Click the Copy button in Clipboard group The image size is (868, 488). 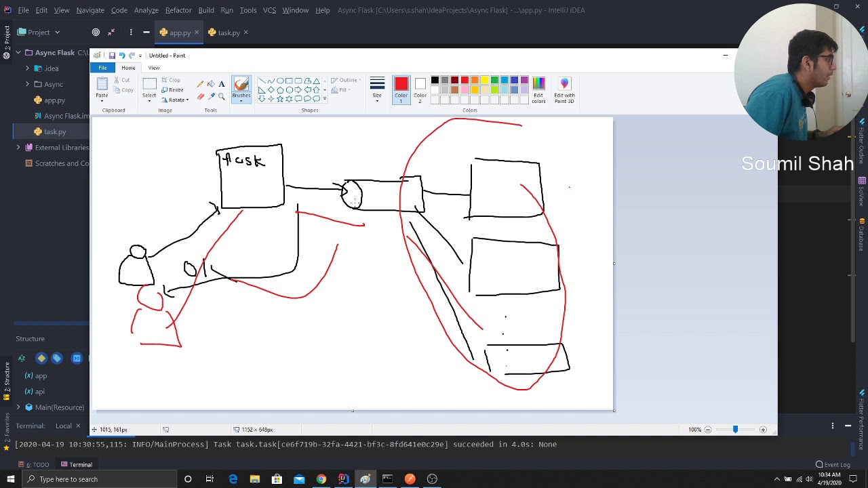point(123,90)
